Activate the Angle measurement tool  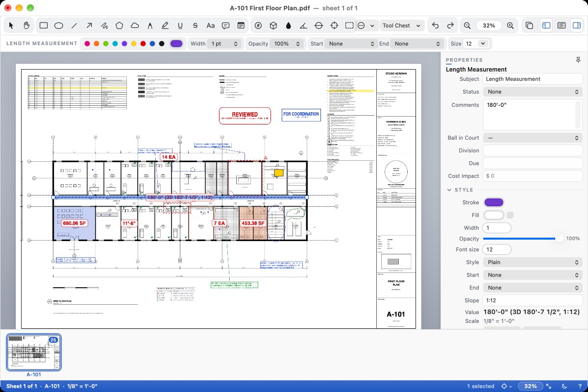(x=303, y=25)
